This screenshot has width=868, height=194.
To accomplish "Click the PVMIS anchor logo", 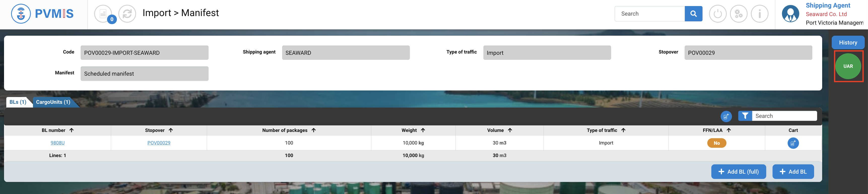I will point(21,14).
